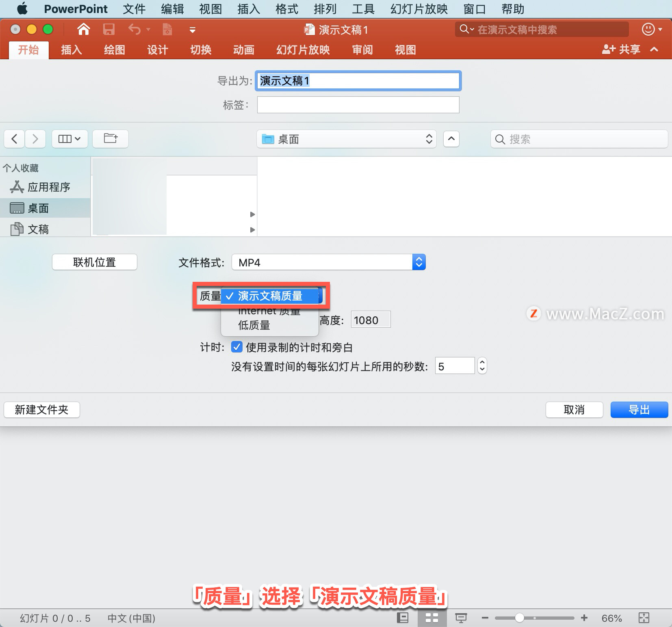Image resolution: width=672 pixels, height=627 pixels.
Task: Switch to the 视图 ribbon tab
Action: (405, 50)
